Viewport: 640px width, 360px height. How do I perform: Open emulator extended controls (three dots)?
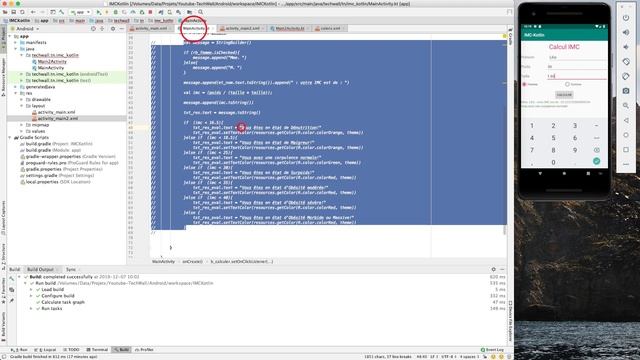[x=626, y=164]
